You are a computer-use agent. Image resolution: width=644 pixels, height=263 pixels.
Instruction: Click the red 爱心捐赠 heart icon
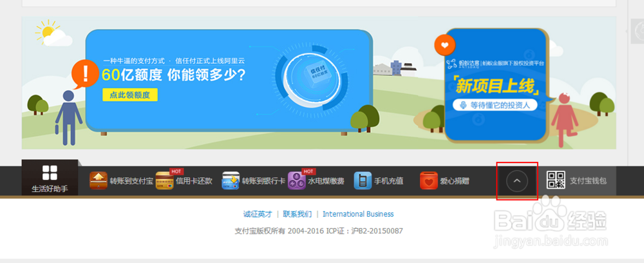pos(429,180)
